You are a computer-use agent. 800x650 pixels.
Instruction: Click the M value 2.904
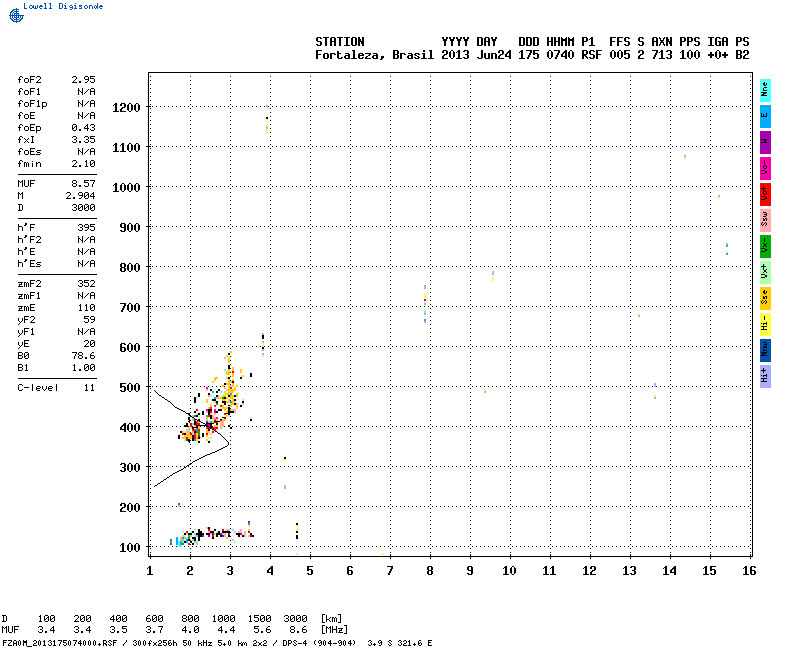[80, 195]
